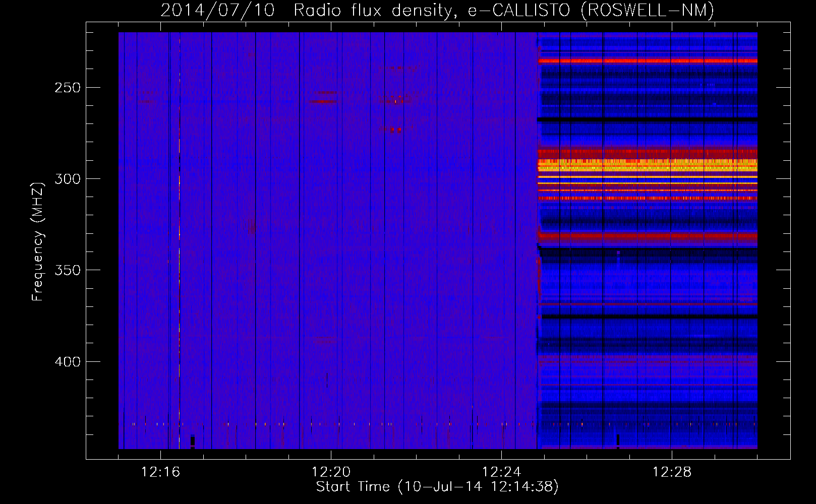Click the 250 frequency tick label
This screenshot has height=504, width=816.
pyautogui.click(x=68, y=88)
